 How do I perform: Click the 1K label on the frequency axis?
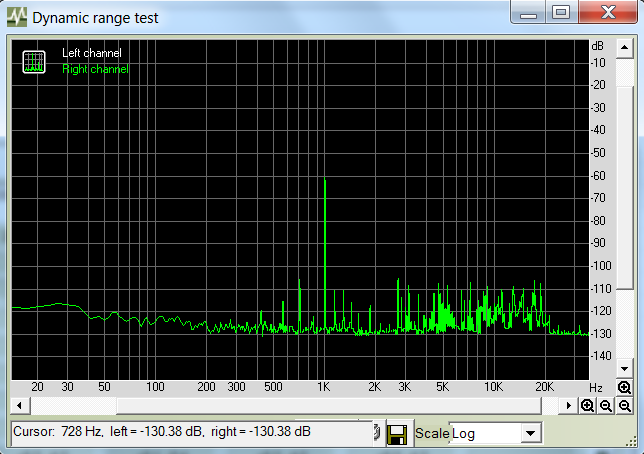pyautogui.click(x=324, y=387)
